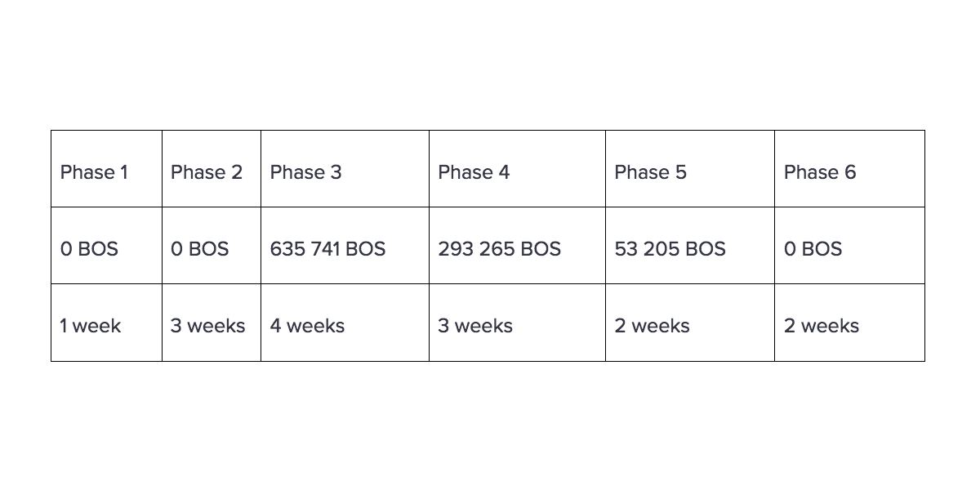This screenshot has width=980, height=490.
Task: Select the Phase 2 header cell
Action: (x=212, y=169)
